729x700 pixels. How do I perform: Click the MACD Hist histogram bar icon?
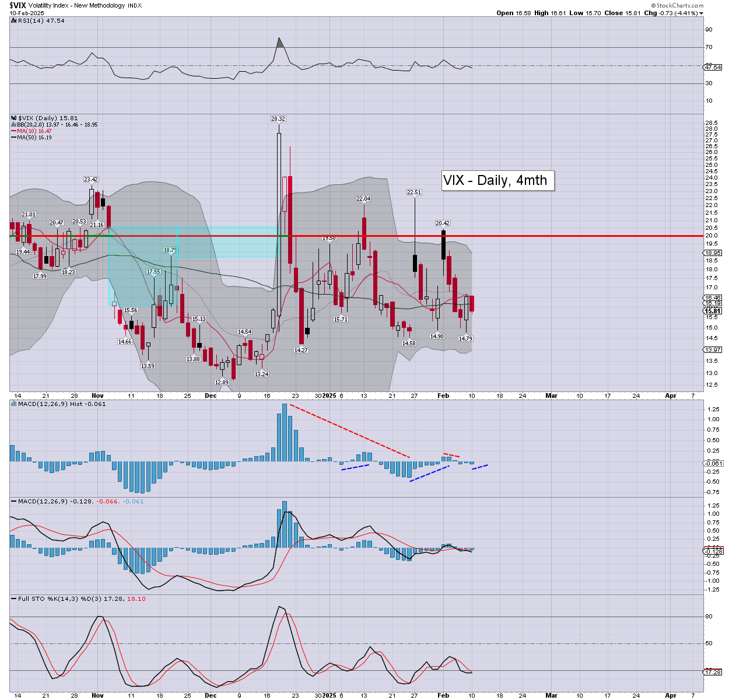pyautogui.click(x=14, y=404)
